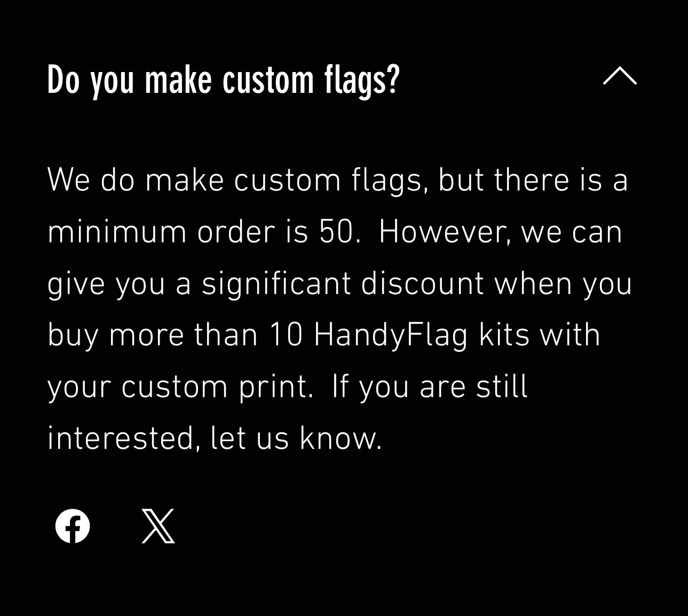Click the word "discount" in the answer
Screen dimensions: 688x616
(422, 283)
